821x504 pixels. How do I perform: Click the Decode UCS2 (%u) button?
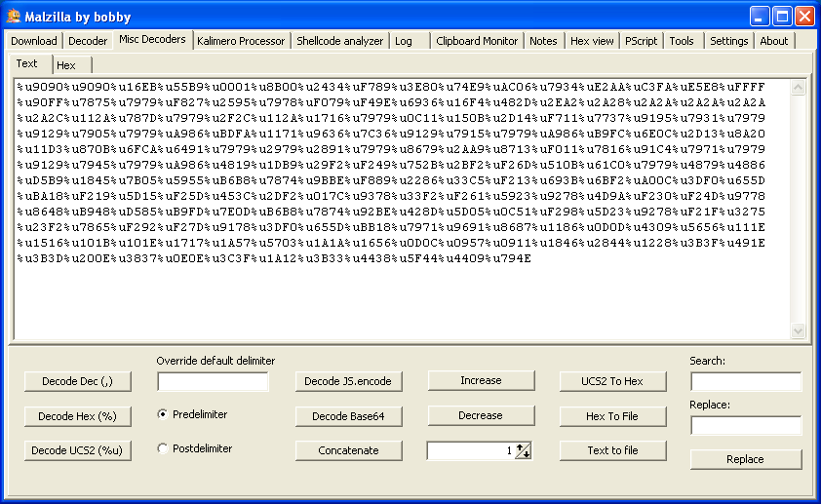[x=78, y=450]
